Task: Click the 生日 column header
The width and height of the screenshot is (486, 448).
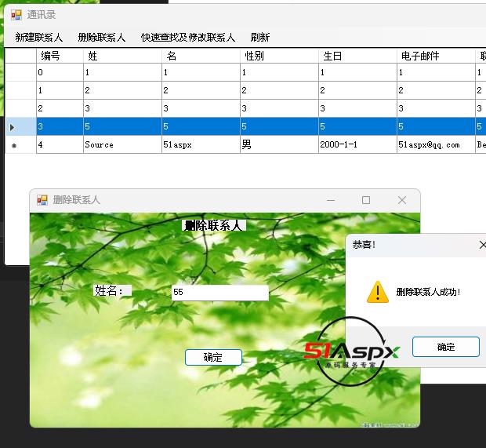Action: click(357, 56)
